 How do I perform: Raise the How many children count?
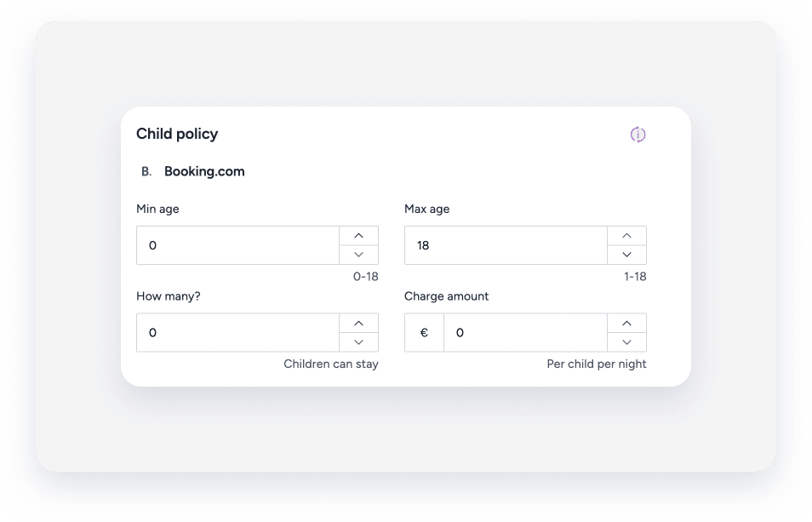(359, 324)
